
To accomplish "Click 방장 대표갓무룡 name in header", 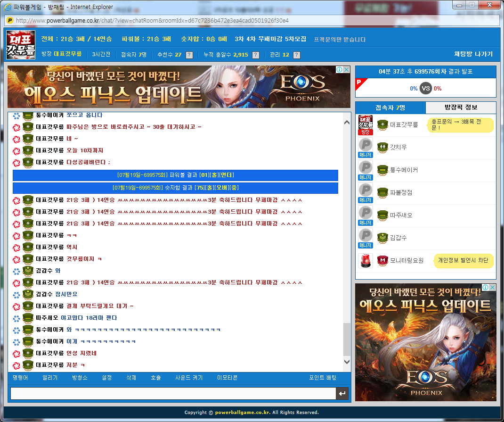I will click(x=67, y=54).
